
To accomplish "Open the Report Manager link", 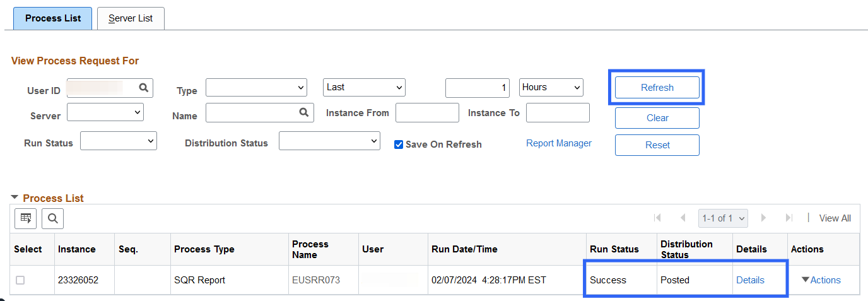I will (x=559, y=143).
